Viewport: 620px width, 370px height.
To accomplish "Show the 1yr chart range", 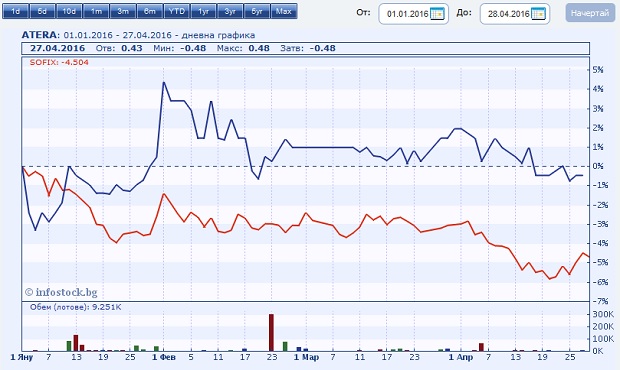I will 204,11.
